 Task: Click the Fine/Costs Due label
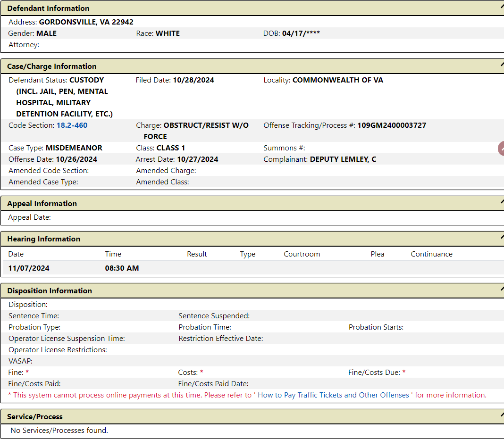point(374,373)
